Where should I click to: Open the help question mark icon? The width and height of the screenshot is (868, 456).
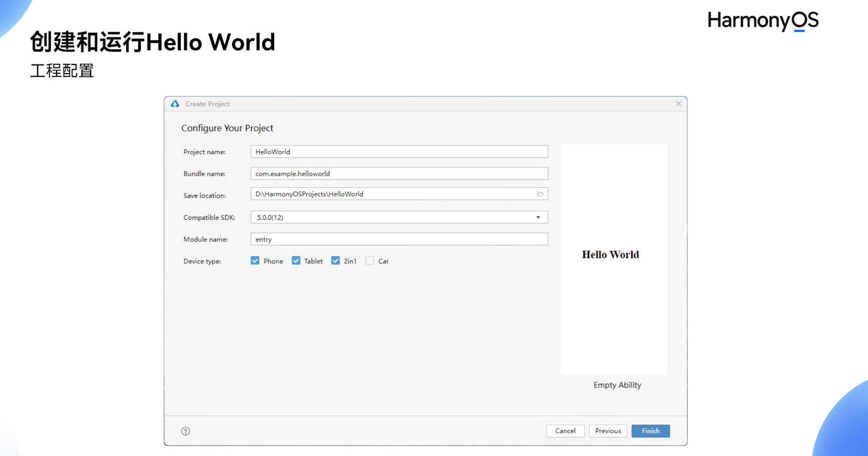(x=186, y=431)
